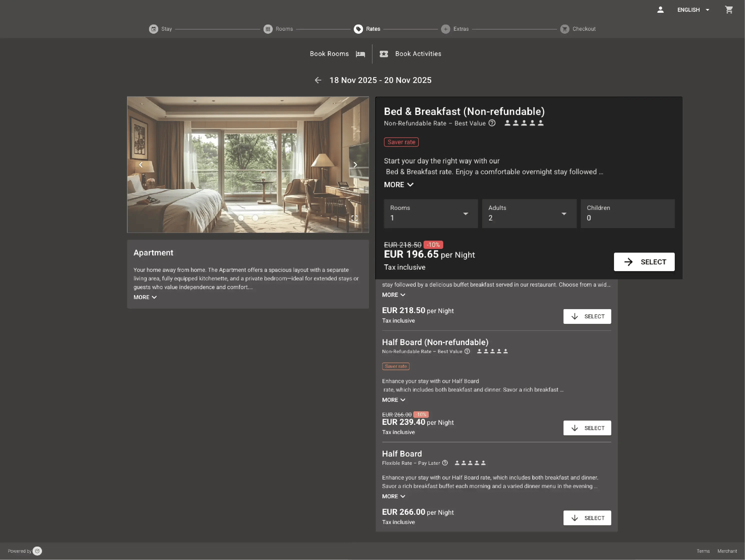The width and height of the screenshot is (745, 560).
Task: Click the Powered by logo icon
Action: click(37, 551)
